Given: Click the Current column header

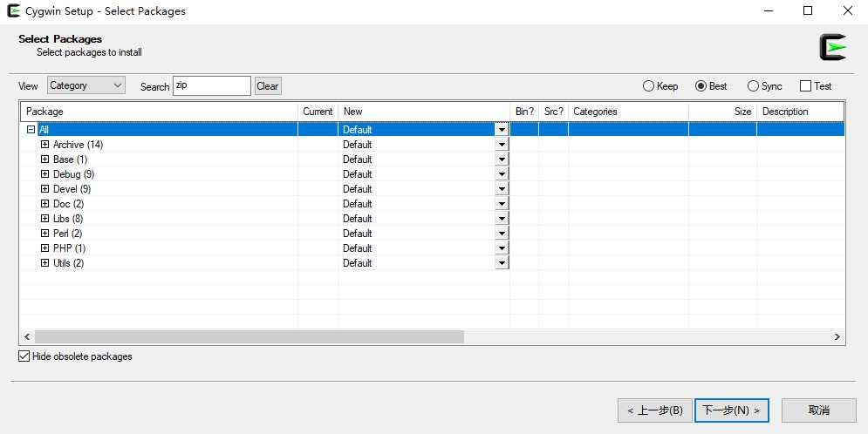Looking at the screenshot, I should pos(318,112).
